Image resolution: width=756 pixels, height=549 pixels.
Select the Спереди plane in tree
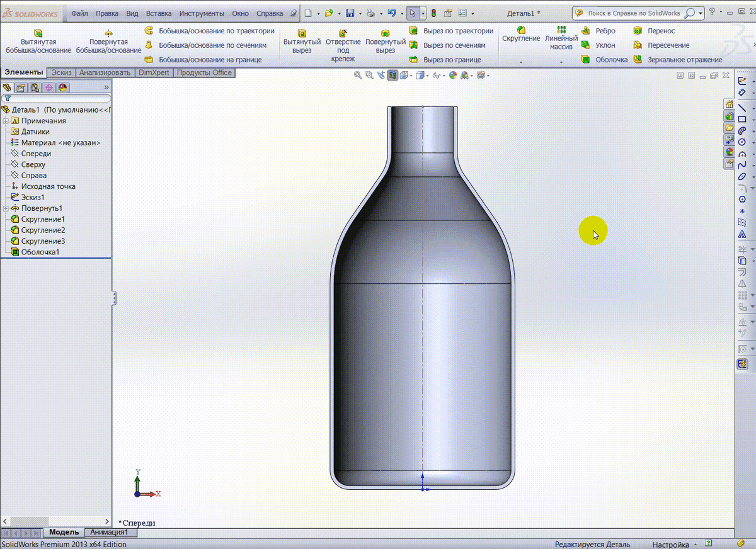point(31,154)
